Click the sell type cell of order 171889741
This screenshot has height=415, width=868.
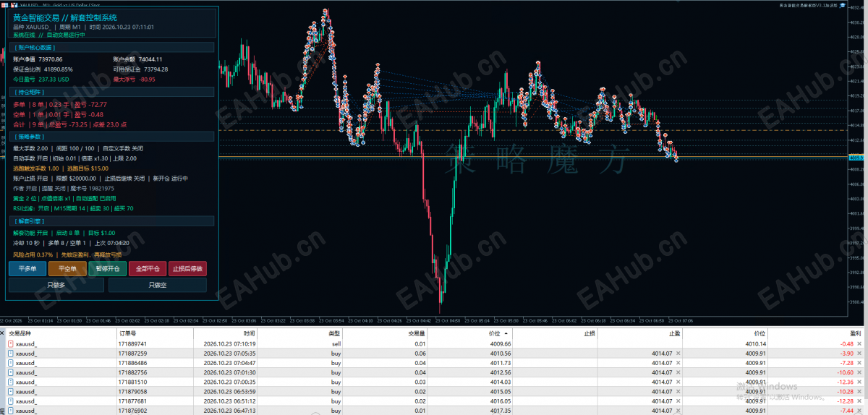336,344
